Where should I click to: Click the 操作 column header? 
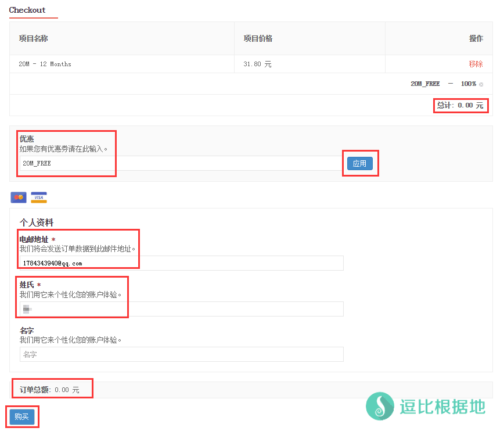(x=476, y=38)
